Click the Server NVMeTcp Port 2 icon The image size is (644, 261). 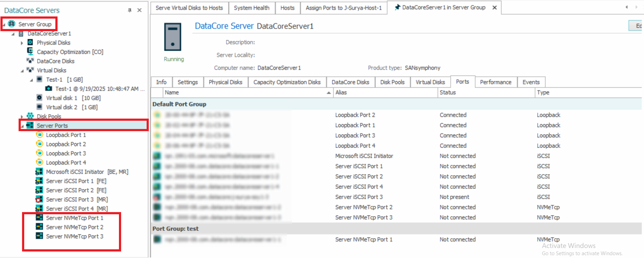pos(39,227)
